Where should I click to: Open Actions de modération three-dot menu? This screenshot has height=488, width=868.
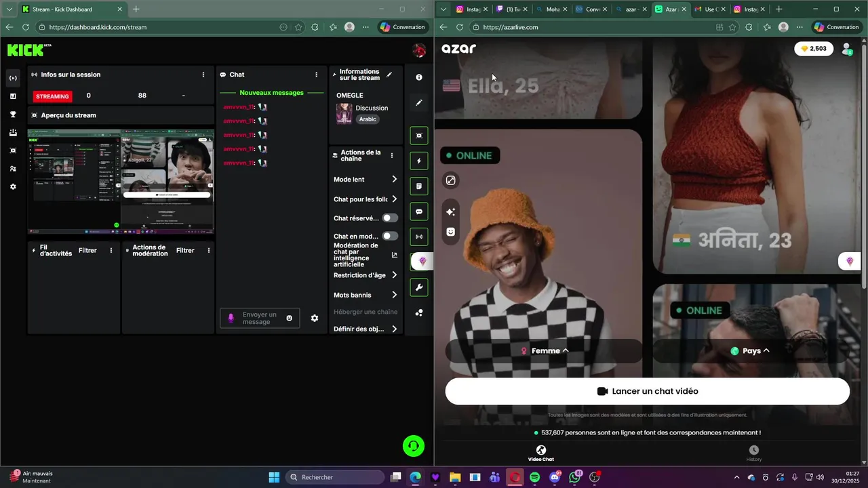point(209,251)
